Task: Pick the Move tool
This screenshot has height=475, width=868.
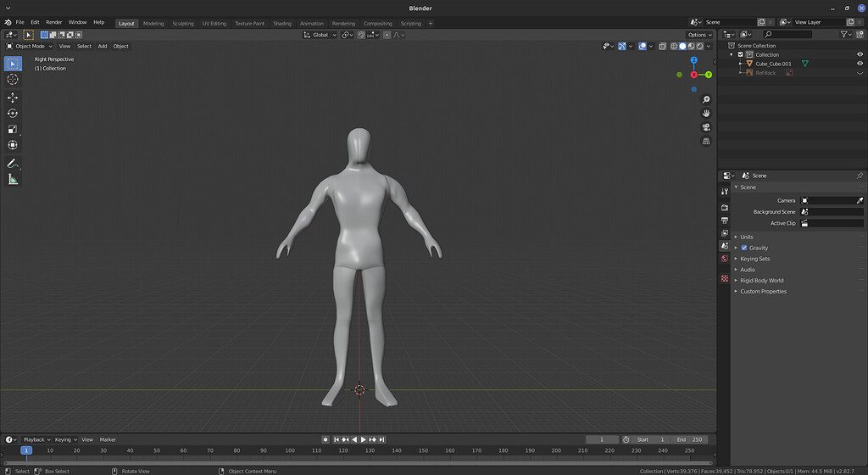Action: coord(13,98)
